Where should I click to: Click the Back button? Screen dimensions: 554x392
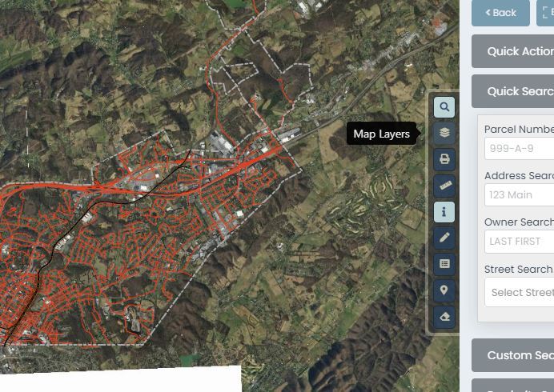coord(500,13)
